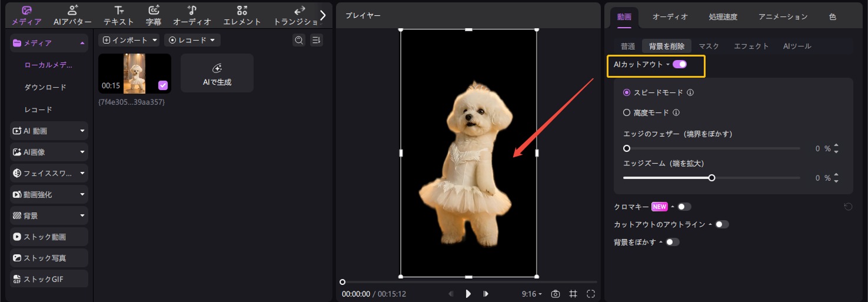Select 高度モード radio button

click(x=627, y=112)
